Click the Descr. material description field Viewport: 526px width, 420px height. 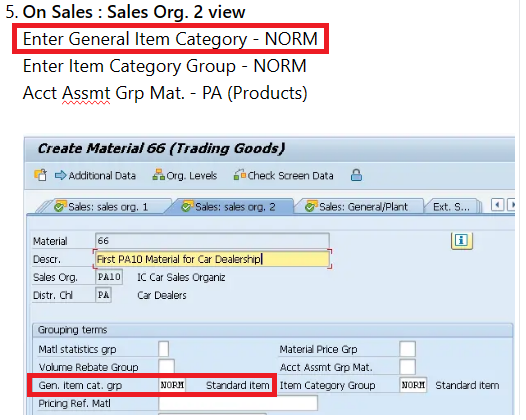(212, 259)
